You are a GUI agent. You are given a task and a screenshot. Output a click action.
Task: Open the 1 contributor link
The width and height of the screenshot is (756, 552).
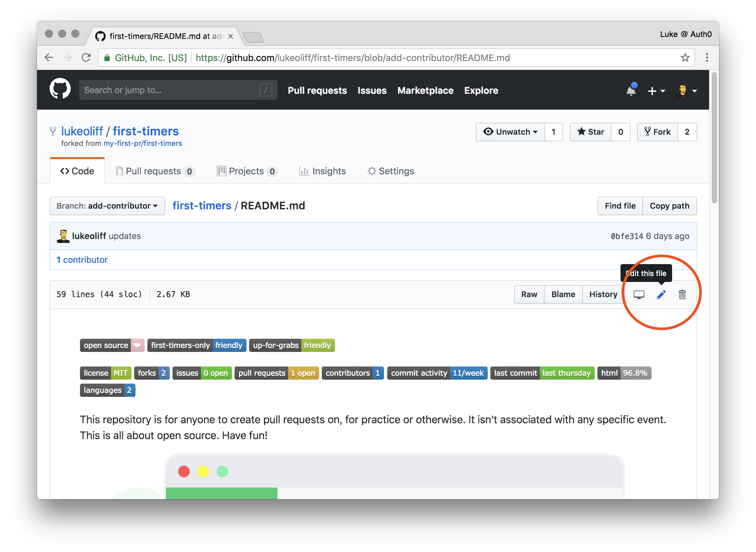(82, 259)
